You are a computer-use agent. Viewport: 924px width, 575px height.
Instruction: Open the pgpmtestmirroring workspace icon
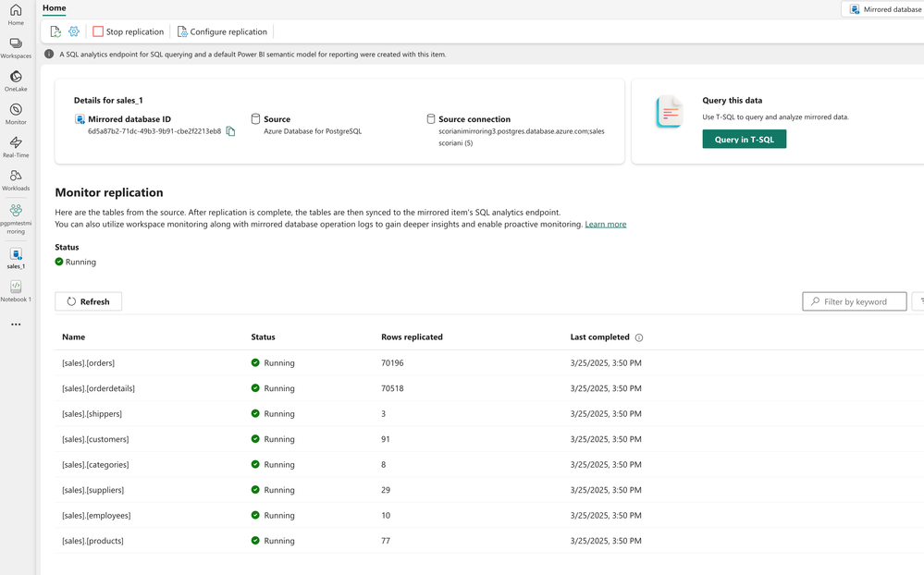pos(16,218)
